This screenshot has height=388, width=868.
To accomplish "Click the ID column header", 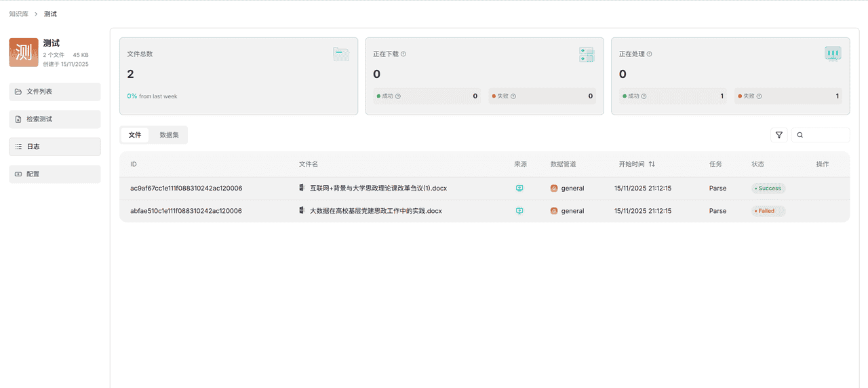I will click(x=134, y=164).
